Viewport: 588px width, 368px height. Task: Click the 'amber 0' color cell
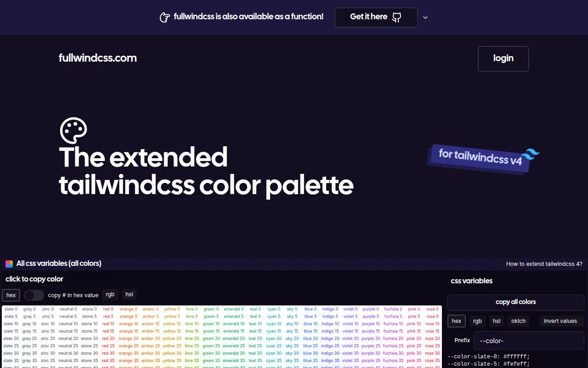click(x=151, y=309)
